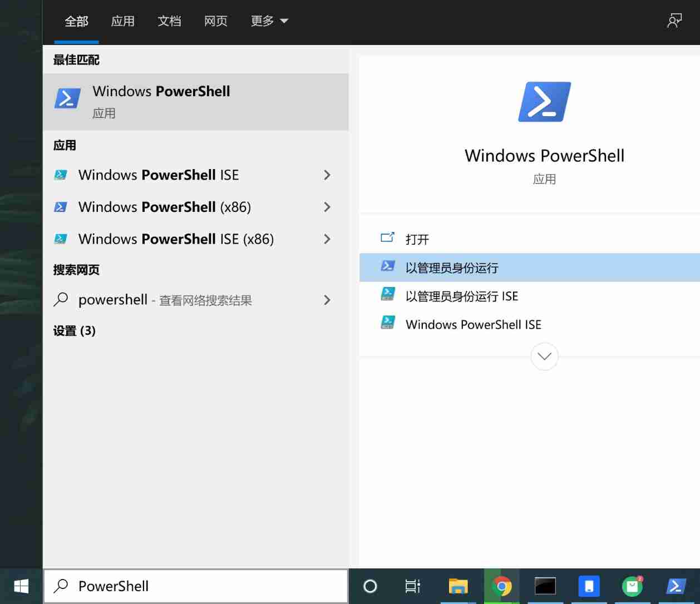This screenshot has width=700, height=604.
Task: Expand powershell web search result arrow
Action: (x=327, y=300)
